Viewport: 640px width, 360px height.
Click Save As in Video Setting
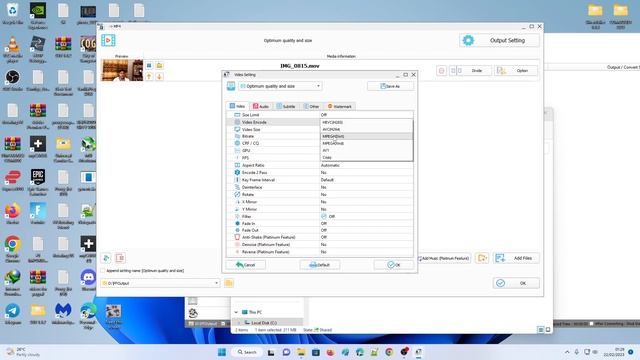(390, 86)
